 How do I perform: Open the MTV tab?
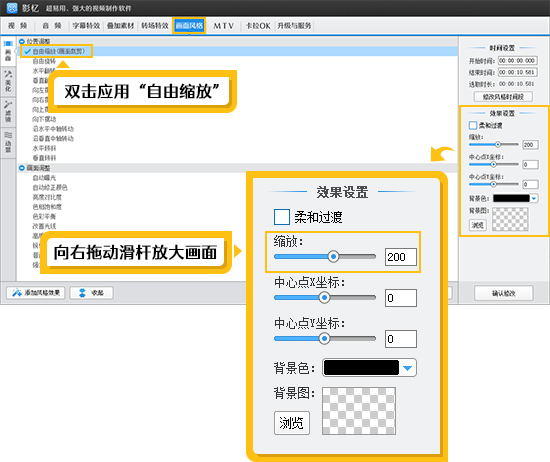pyautogui.click(x=223, y=26)
